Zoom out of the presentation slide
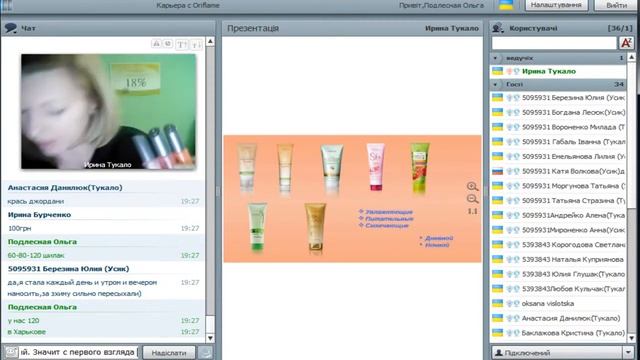Image resolution: width=640 pixels, height=360 pixels. tap(472, 199)
